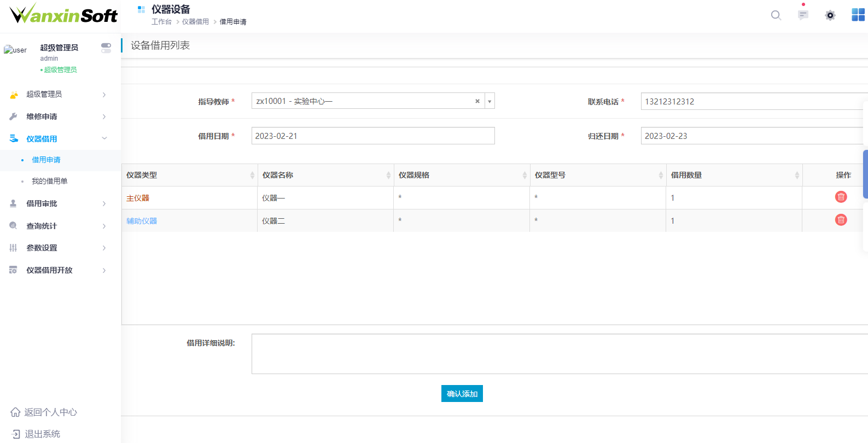The height and width of the screenshot is (443, 868).
Task: Click the blue apps grid icon
Action: click(x=858, y=15)
